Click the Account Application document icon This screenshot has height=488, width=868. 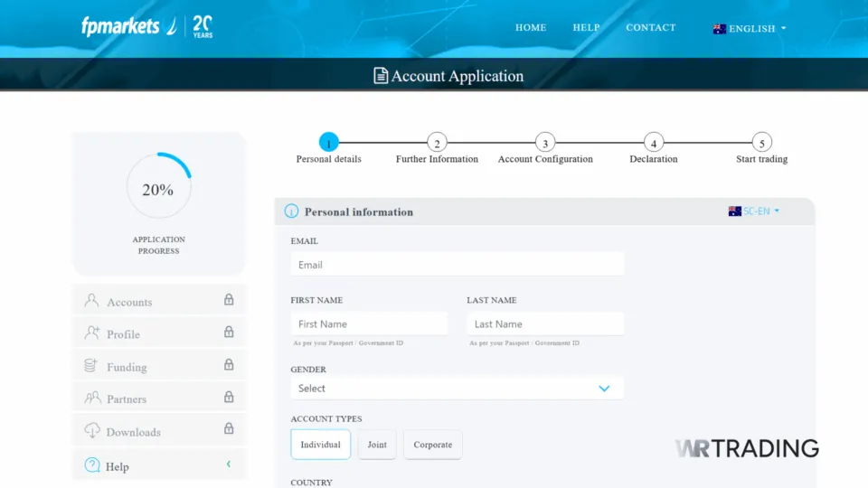pyautogui.click(x=381, y=75)
